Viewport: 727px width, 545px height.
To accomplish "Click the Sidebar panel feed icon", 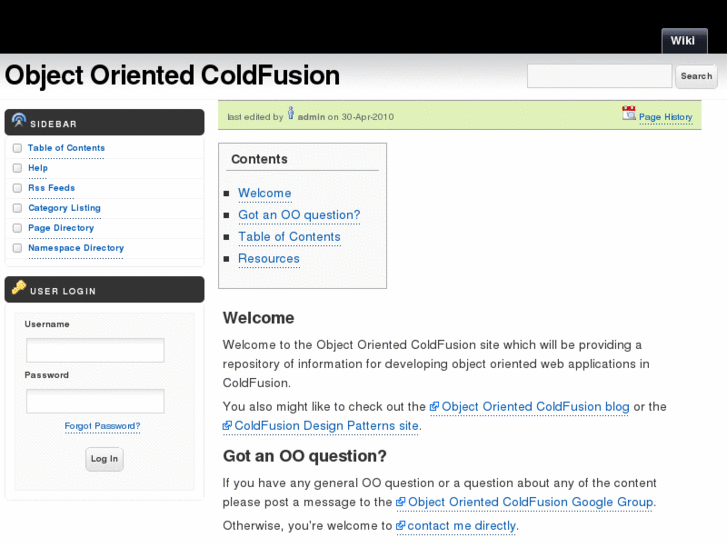I will pyautogui.click(x=19, y=121).
